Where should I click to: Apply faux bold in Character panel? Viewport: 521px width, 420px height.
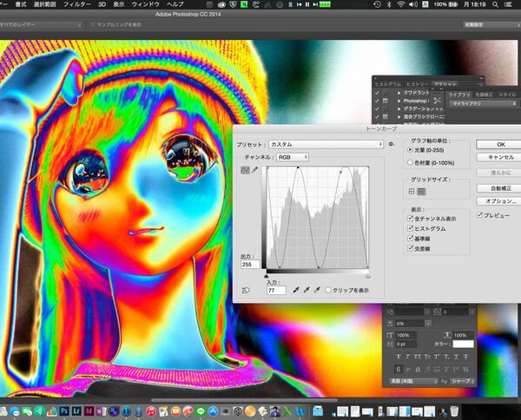[x=399, y=357]
